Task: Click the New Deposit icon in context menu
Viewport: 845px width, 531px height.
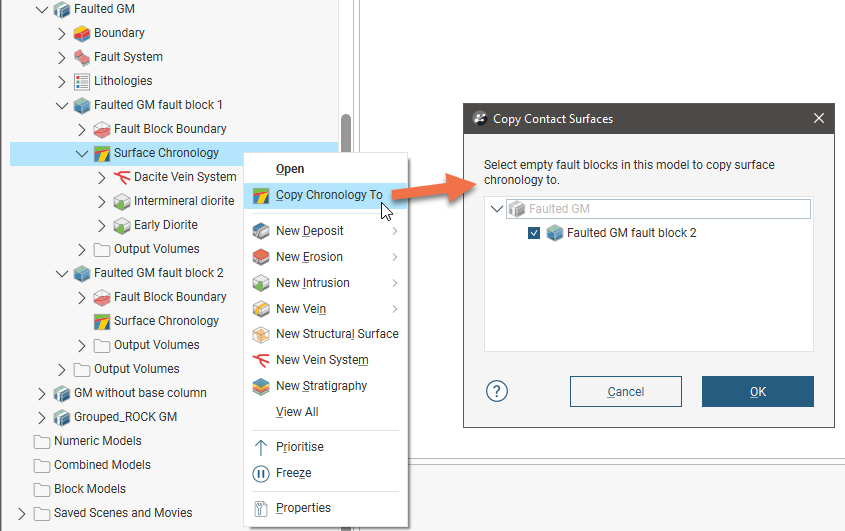Action: pos(261,231)
